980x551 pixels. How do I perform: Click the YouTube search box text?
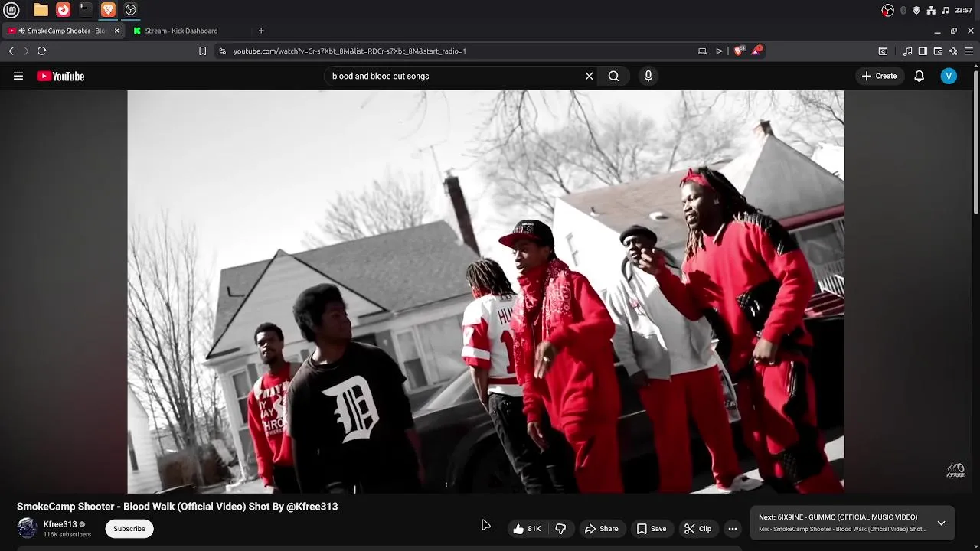pos(381,76)
